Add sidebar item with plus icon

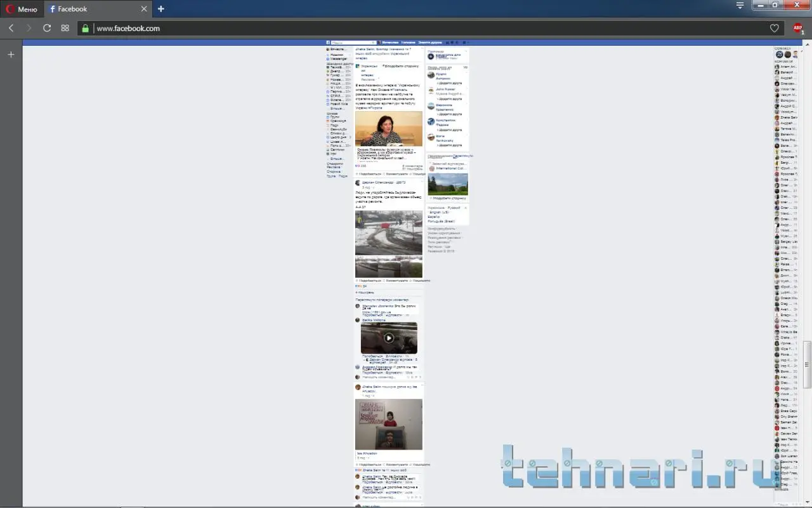click(11, 55)
